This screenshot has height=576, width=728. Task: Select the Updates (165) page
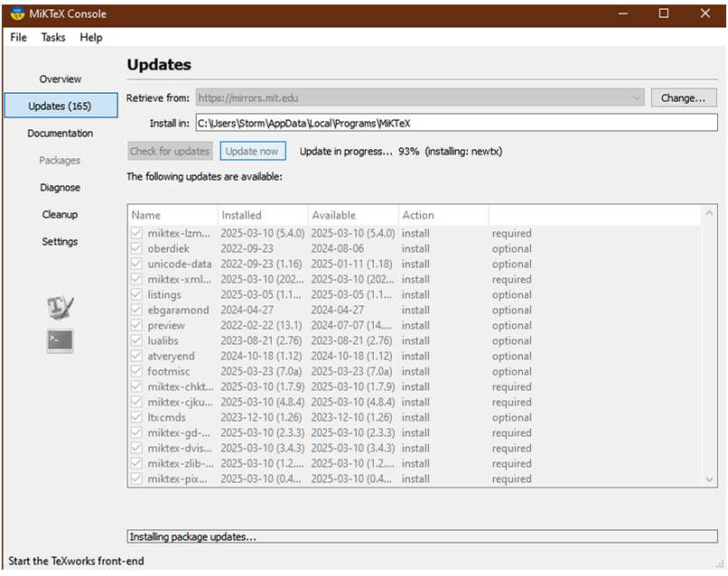61,106
